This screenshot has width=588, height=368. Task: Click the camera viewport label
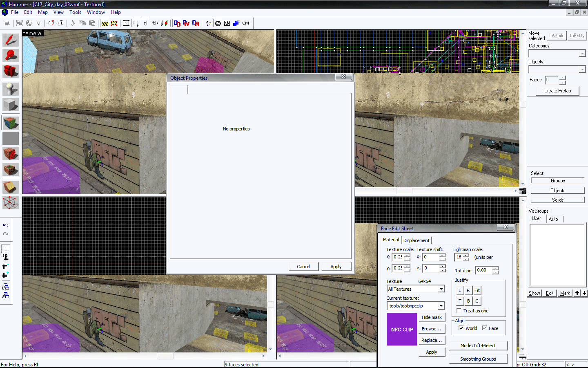tap(32, 34)
